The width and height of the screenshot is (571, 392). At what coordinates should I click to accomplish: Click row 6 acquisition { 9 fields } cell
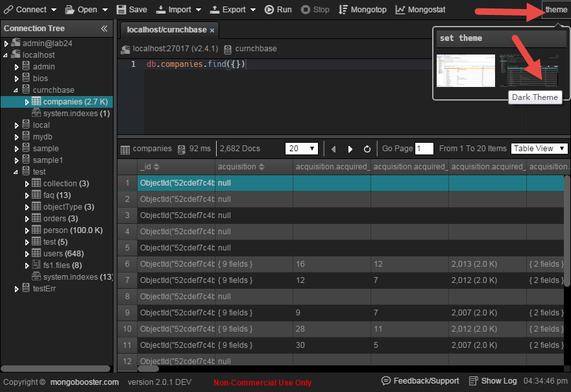pyautogui.click(x=254, y=264)
